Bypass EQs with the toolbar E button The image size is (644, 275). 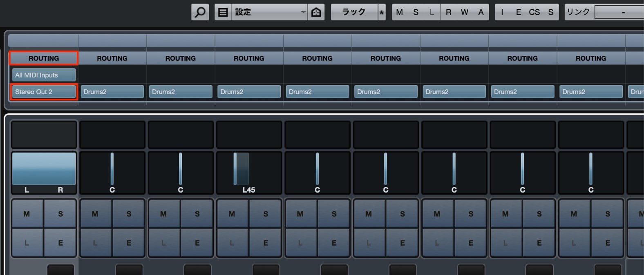coord(518,12)
